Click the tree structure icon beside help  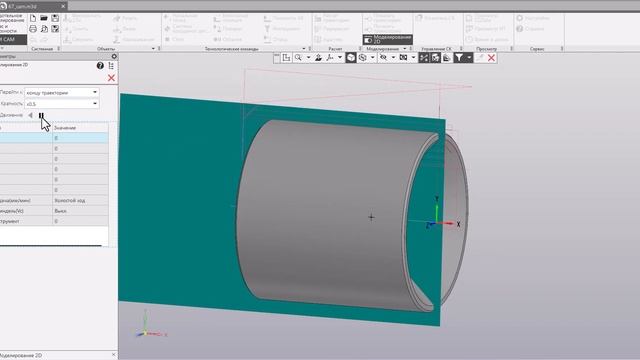pyautogui.click(x=111, y=66)
